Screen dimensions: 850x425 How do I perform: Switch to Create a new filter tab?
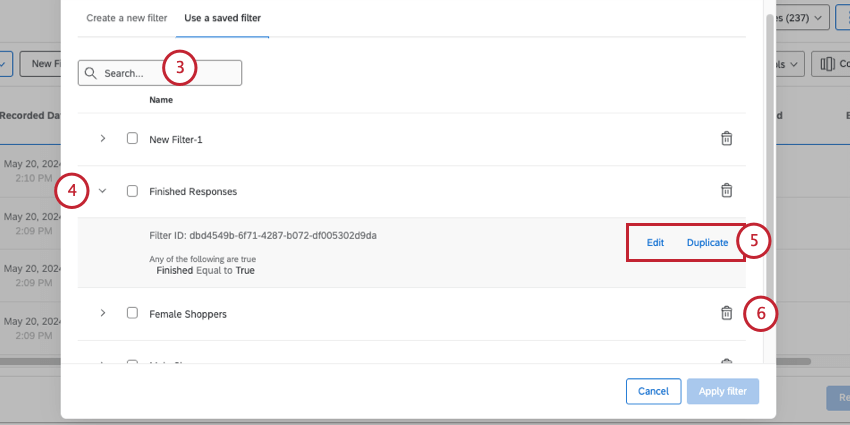[127, 18]
